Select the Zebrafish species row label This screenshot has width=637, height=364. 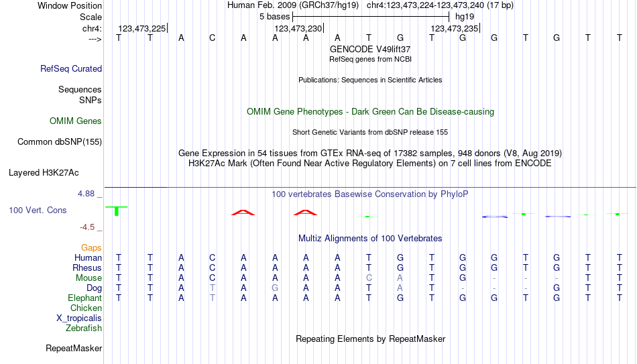[x=84, y=328]
